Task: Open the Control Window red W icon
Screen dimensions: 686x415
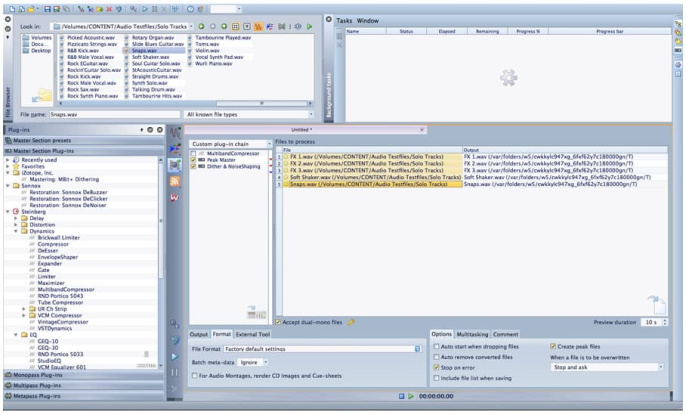Action: tap(175, 198)
